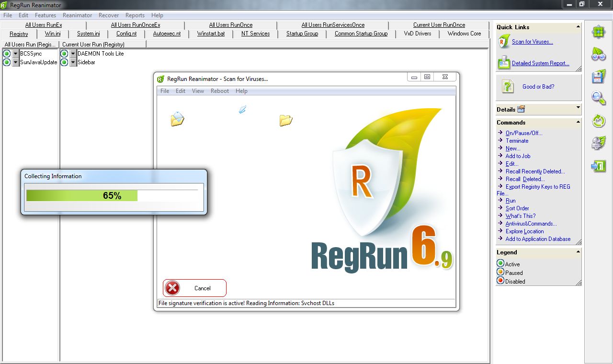Click the DAEMON Tools Lite entry

click(101, 54)
